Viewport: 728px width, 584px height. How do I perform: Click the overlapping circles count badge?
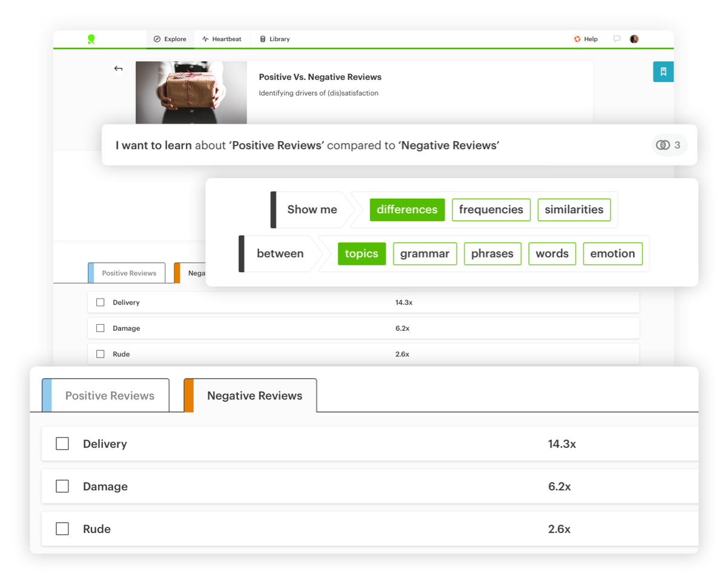pyautogui.click(x=669, y=145)
